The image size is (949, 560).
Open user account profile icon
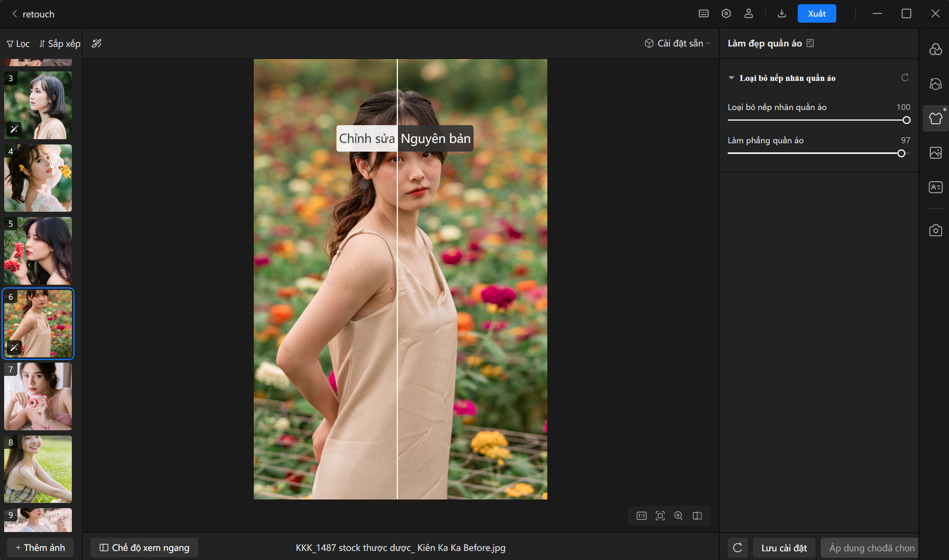tap(749, 14)
